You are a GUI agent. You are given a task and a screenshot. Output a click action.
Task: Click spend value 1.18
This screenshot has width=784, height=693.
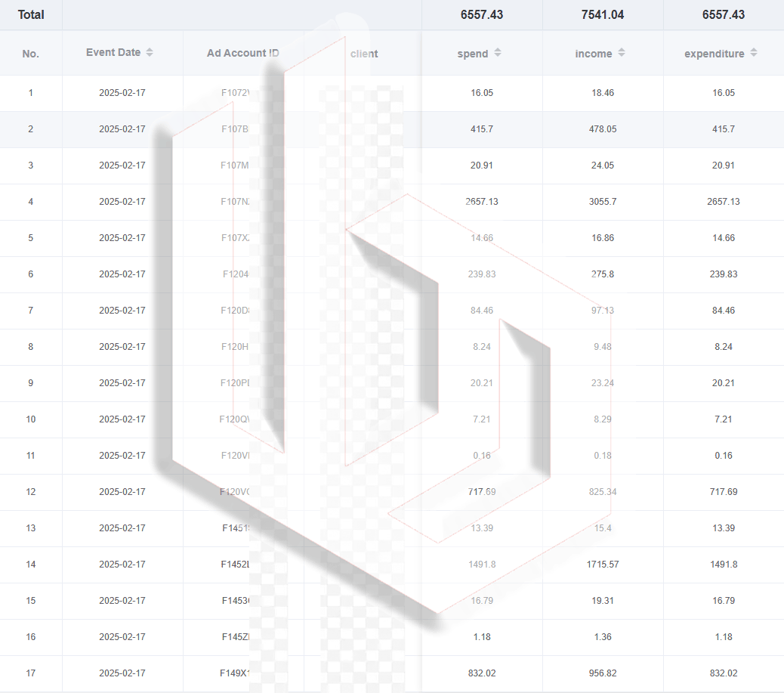(481, 637)
